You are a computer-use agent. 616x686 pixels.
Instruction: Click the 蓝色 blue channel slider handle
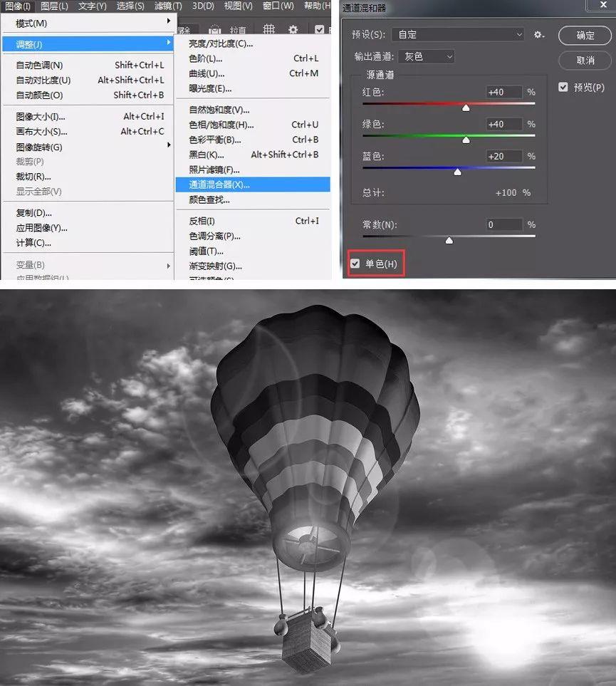tap(458, 172)
